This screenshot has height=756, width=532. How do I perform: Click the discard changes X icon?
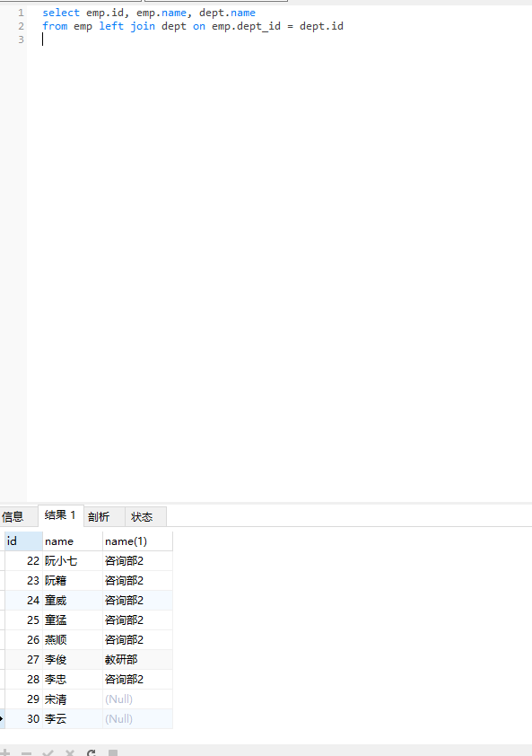coord(69,752)
